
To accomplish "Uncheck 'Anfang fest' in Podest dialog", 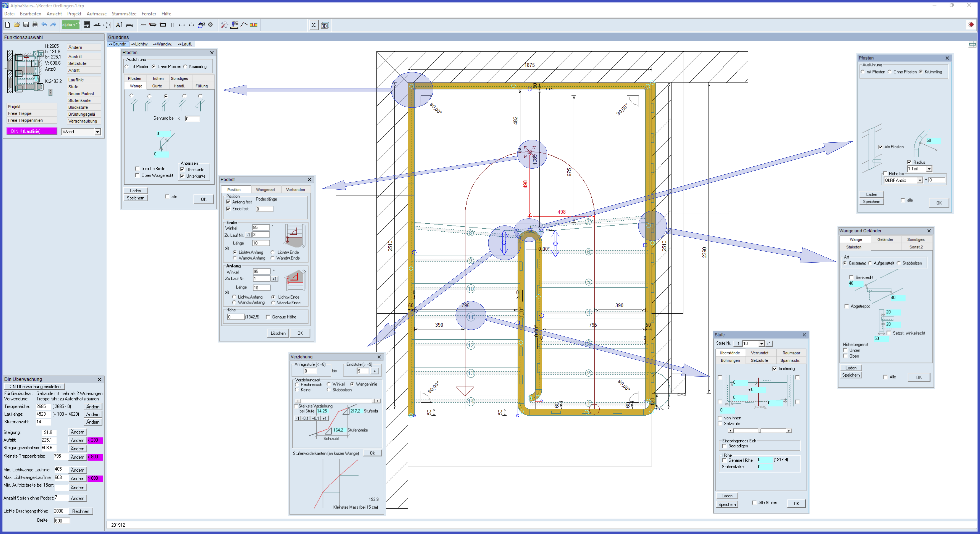I will (228, 202).
